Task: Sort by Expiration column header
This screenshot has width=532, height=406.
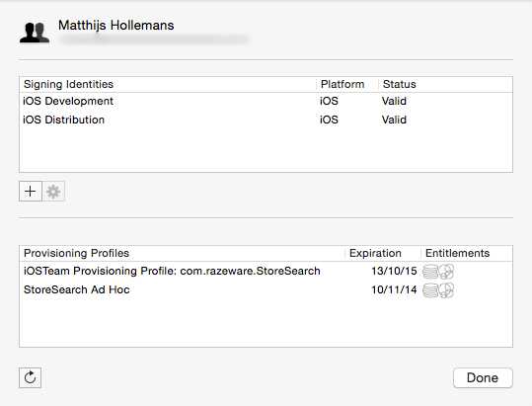Action: (383, 253)
